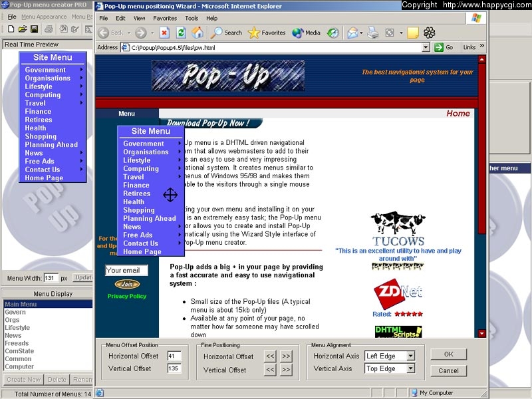Focus the Menu Offset Vertical Offset field
Screen dimensions: 532x399
click(174, 368)
